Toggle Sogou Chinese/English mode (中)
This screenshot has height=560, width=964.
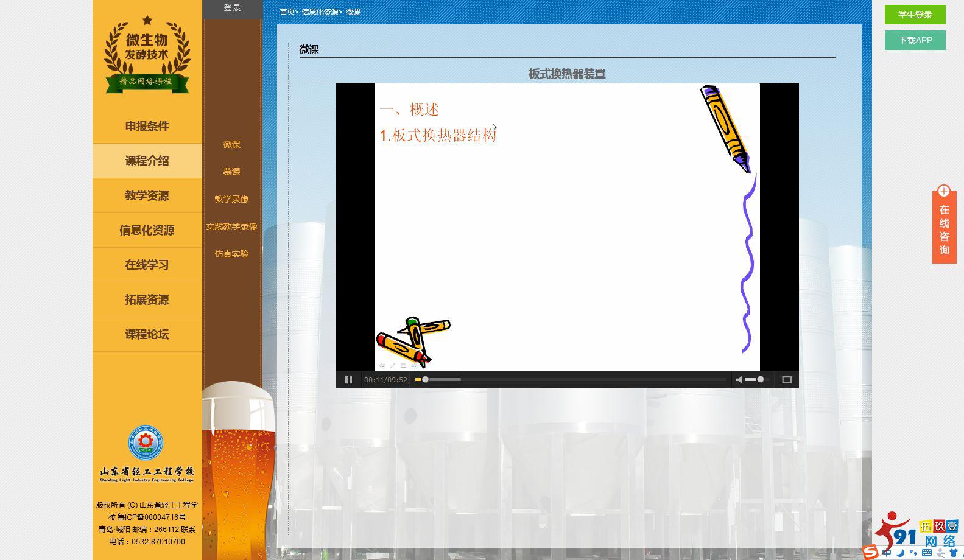(887, 553)
